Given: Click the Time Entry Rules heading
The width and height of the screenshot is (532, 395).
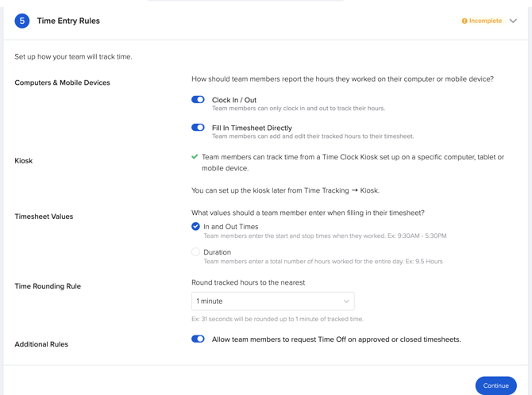Looking at the screenshot, I should click(68, 21).
